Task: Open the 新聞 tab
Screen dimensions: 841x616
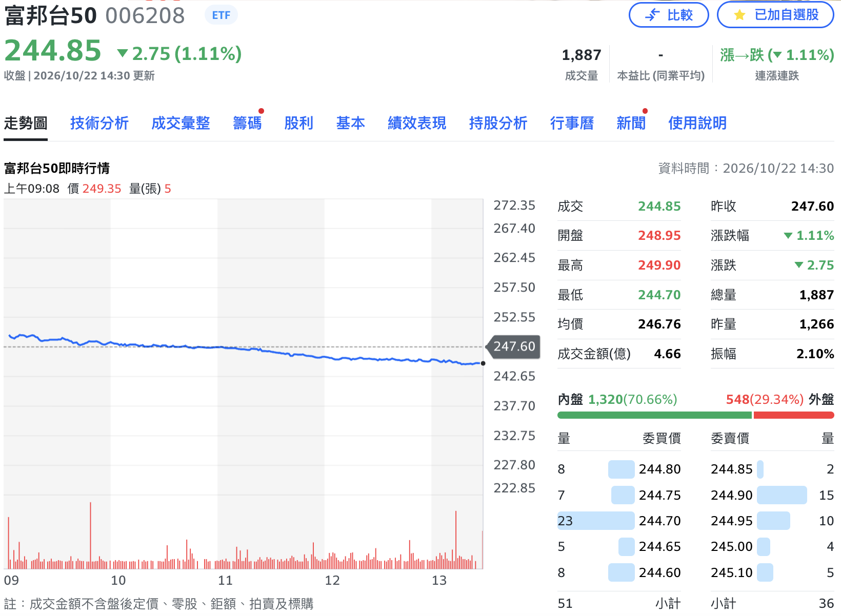Action: pos(631,123)
